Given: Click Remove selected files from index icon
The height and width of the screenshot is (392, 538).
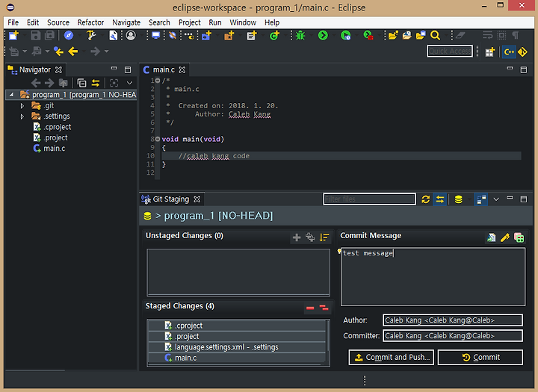Looking at the screenshot, I should (310, 308).
